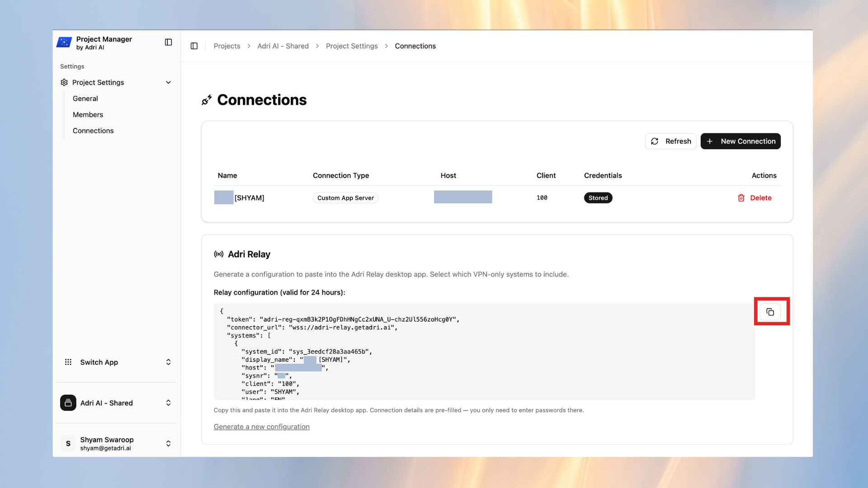Click the Switch App grid icon
The height and width of the screenshot is (488, 868).
click(68, 362)
